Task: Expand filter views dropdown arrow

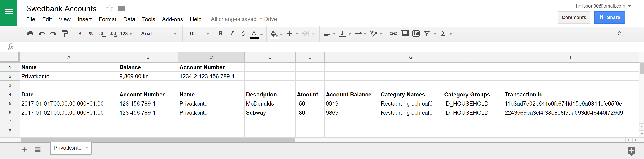Action: pyautogui.click(x=435, y=34)
